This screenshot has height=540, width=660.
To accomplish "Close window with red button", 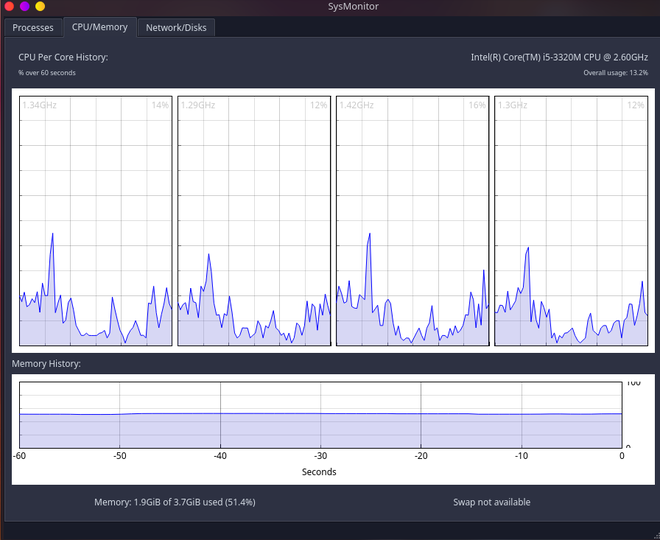I will pyautogui.click(x=9, y=6).
